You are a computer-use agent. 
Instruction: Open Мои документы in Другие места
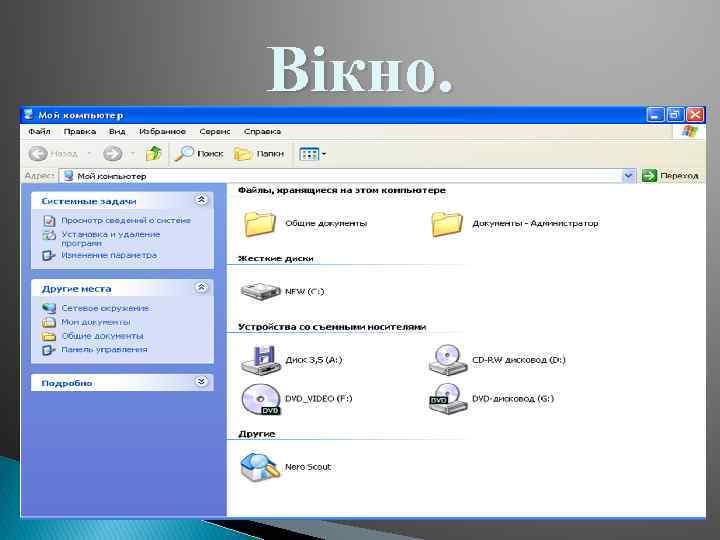(96, 322)
